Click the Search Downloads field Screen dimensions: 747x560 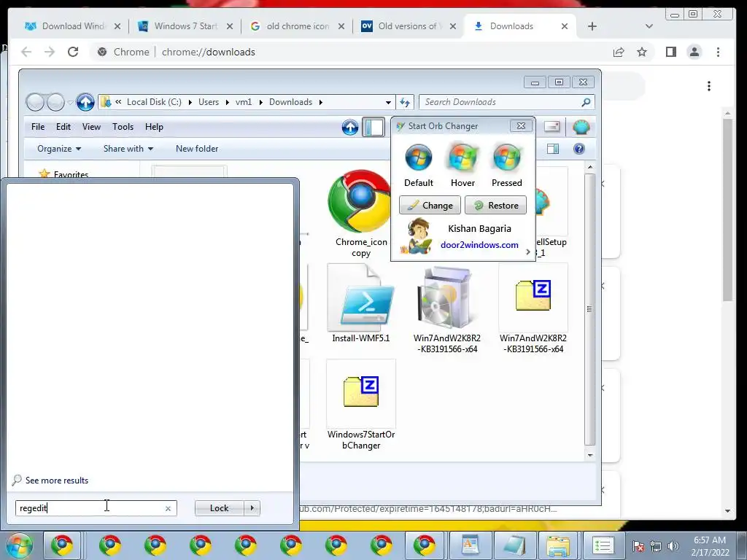(x=507, y=102)
